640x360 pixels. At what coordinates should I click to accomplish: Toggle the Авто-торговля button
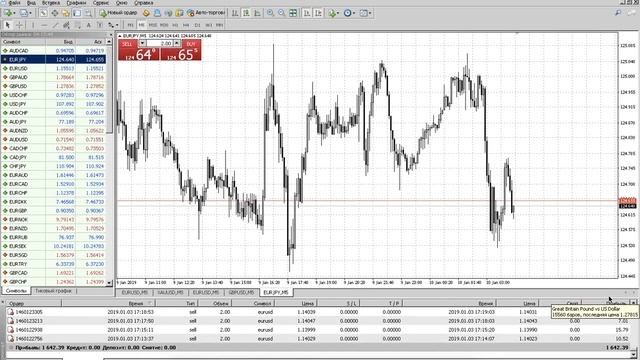(x=206, y=13)
